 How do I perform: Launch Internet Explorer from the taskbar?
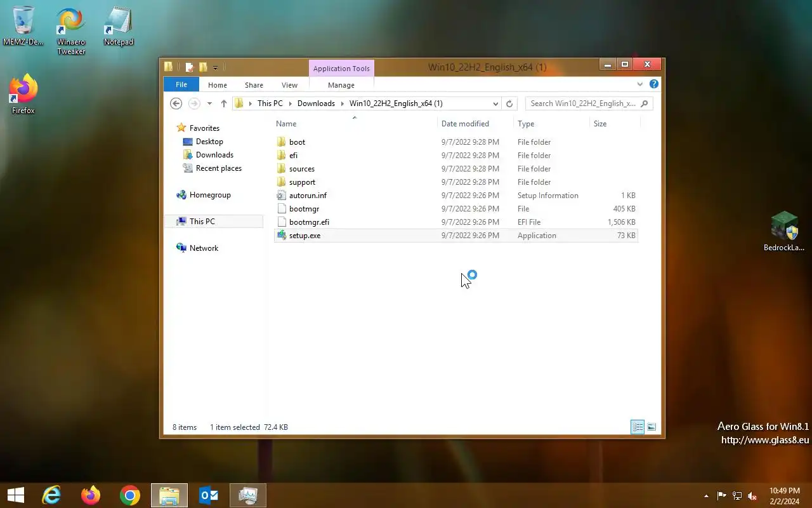click(x=51, y=495)
